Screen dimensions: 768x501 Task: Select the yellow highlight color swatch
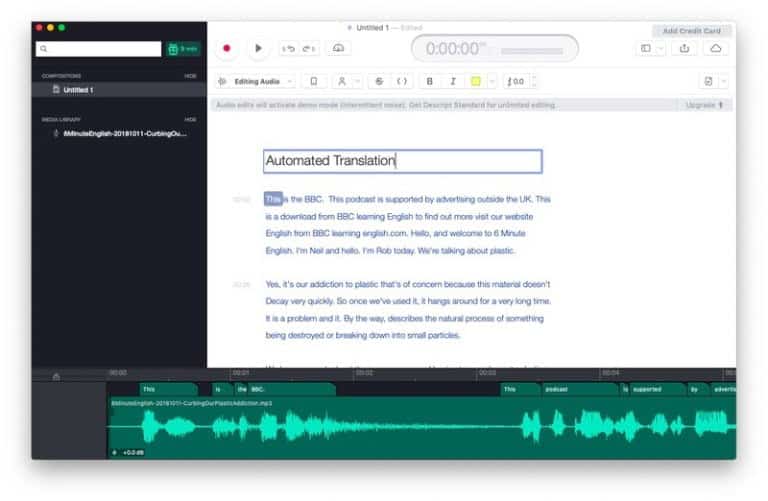click(x=476, y=81)
